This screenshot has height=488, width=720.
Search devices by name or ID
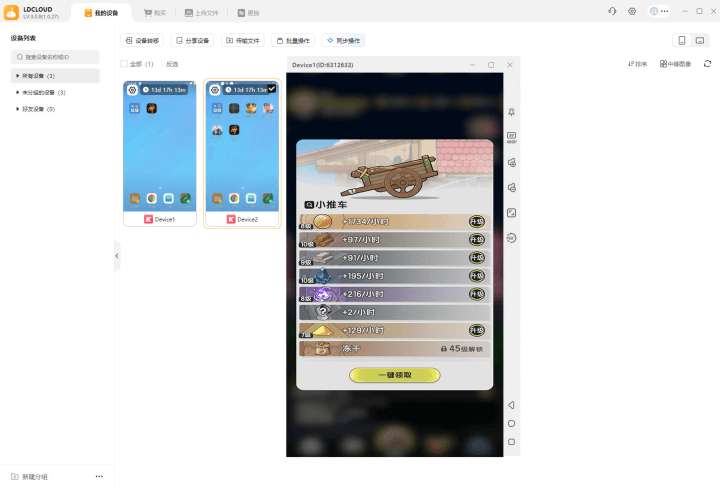click(55, 57)
